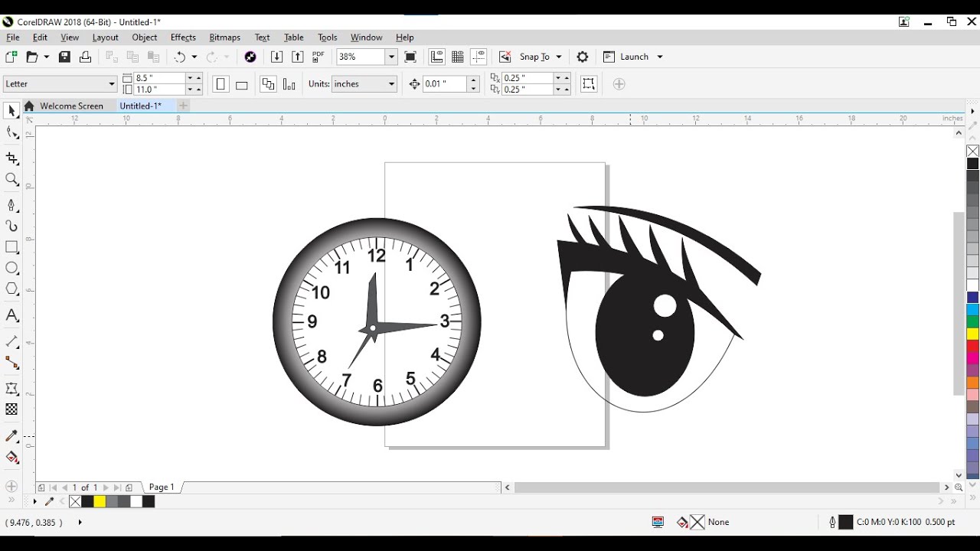Click the Quick Customize plus button

(619, 84)
